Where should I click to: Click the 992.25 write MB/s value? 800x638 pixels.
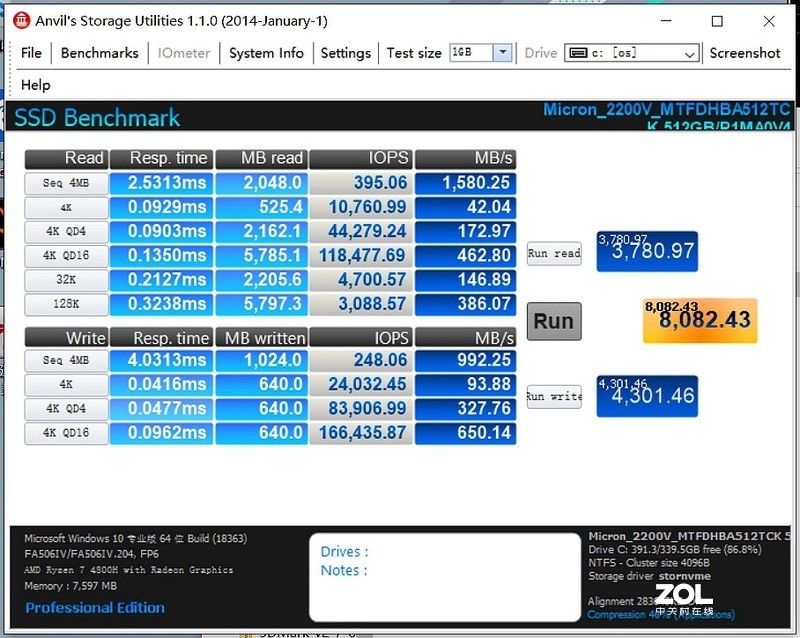coord(465,360)
